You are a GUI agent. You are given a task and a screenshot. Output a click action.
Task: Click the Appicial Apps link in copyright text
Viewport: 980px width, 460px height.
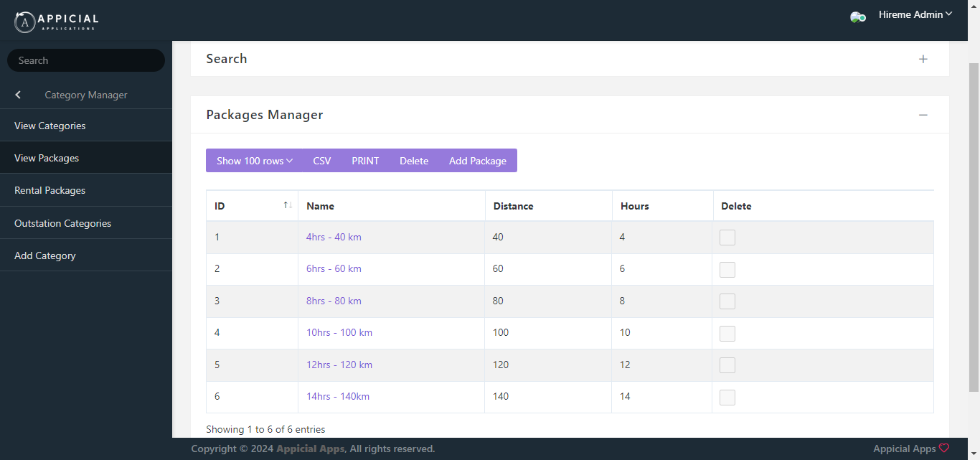tap(310, 449)
